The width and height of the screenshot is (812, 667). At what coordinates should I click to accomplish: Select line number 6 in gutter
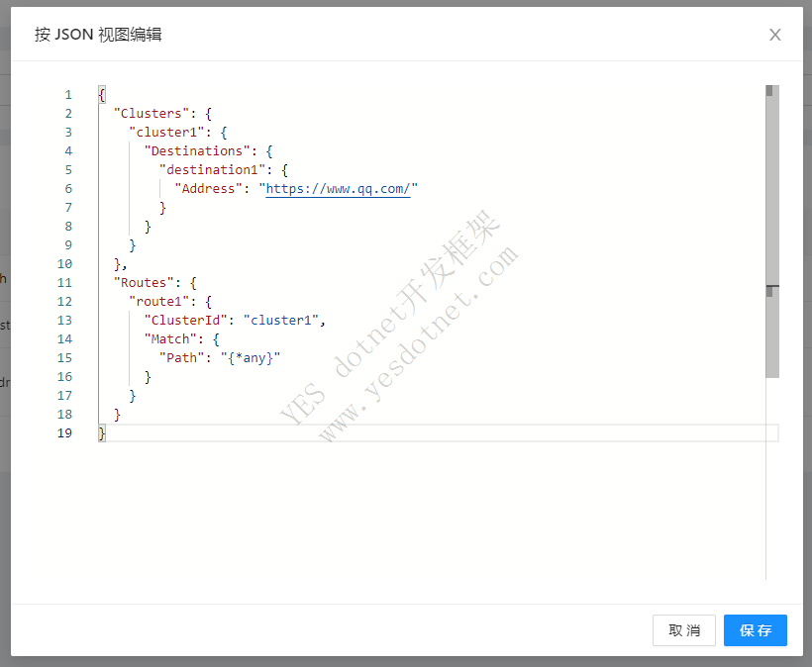(x=68, y=189)
